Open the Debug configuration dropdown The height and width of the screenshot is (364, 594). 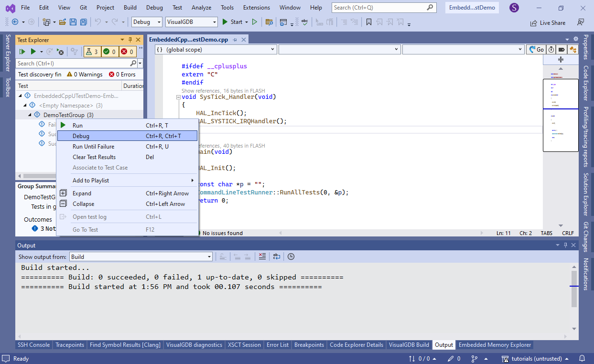[147, 22]
